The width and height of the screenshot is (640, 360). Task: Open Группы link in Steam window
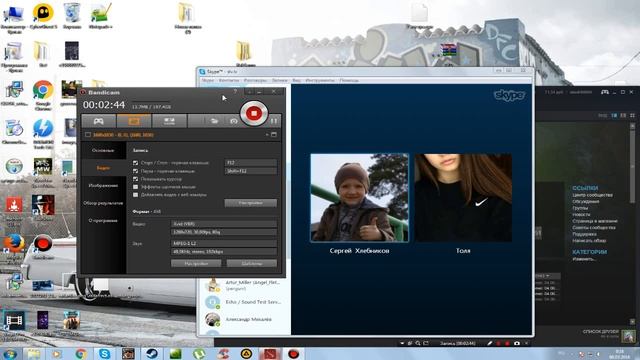click(580, 208)
